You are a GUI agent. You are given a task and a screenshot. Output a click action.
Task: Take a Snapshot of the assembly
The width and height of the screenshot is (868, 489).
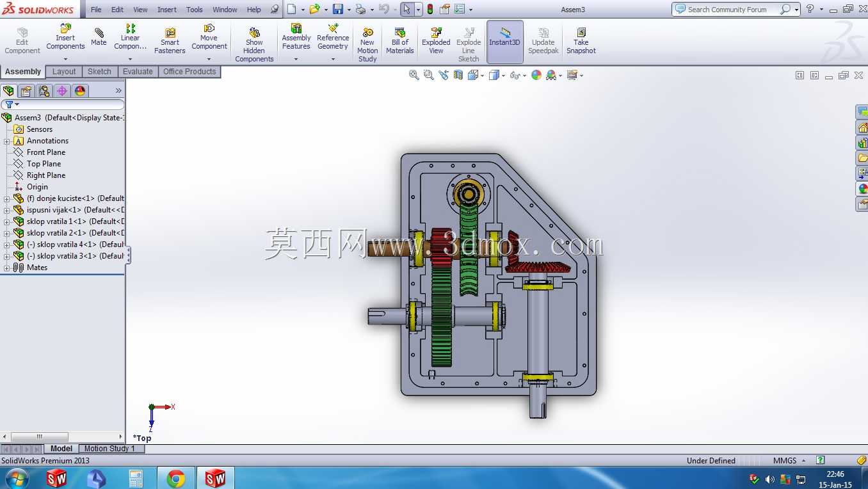pos(581,41)
